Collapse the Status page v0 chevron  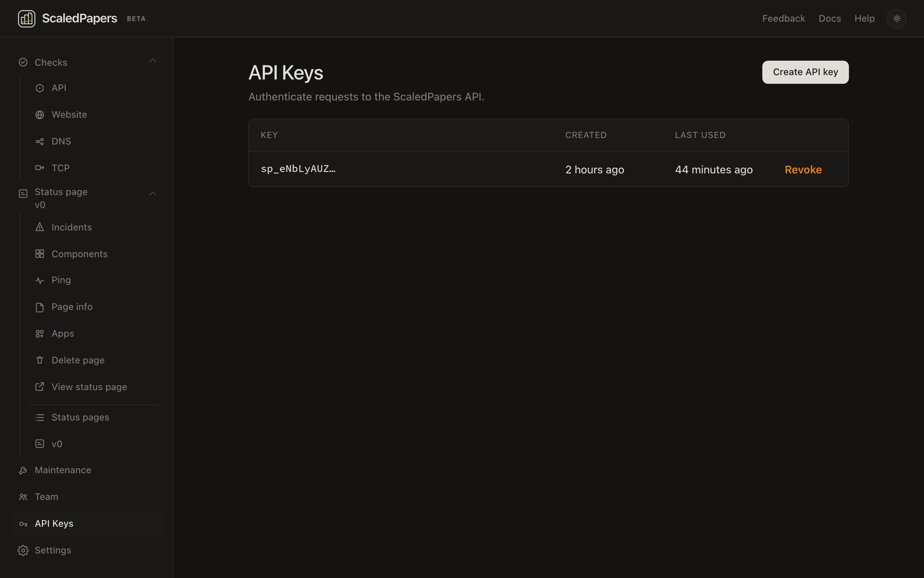(x=153, y=194)
